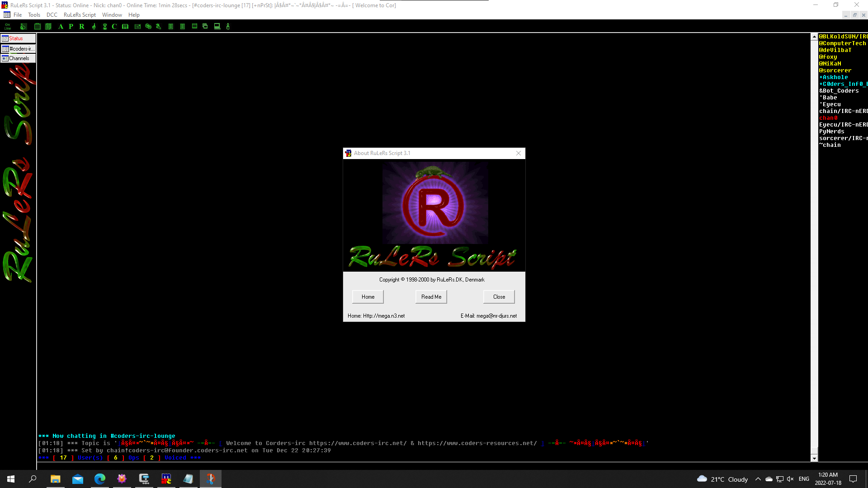Screen dimensions: 868x488
Task: Switch to the Channels window tab
Action: point(18,58)
